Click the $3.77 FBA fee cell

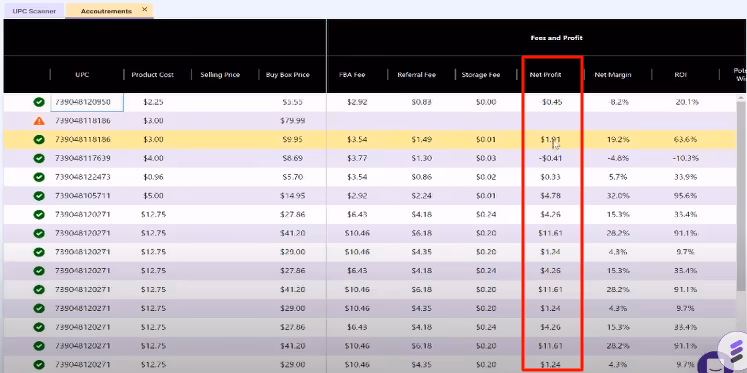357,158
